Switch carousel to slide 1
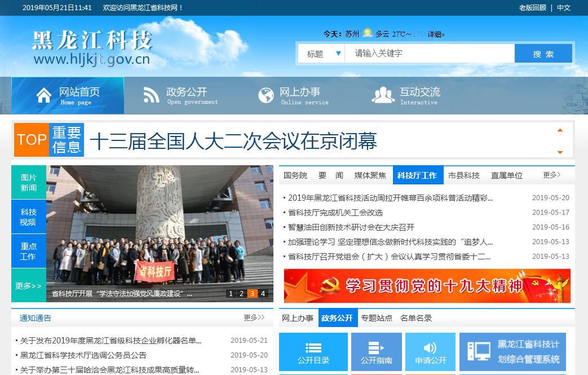This screenshot has width=588, height=375. (x=231, y=293)
